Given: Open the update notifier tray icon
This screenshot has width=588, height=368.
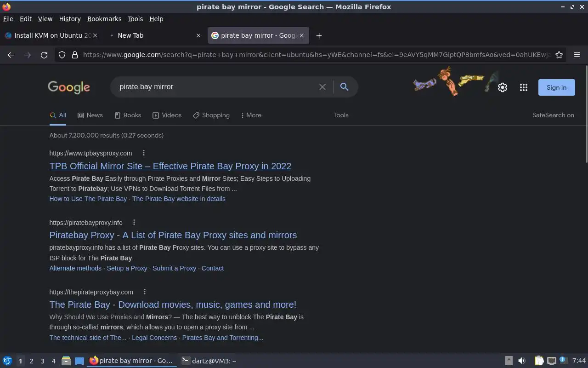Looking at the screenshot, I should (x=564, y=361).
